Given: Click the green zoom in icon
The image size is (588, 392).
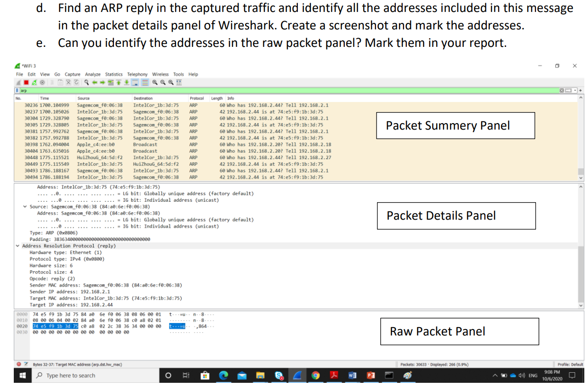Looking at the screenshot, I should (155, 83).
